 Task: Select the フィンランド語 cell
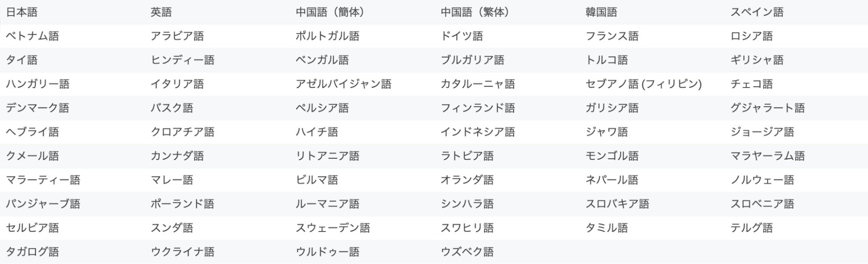(478, 108)
